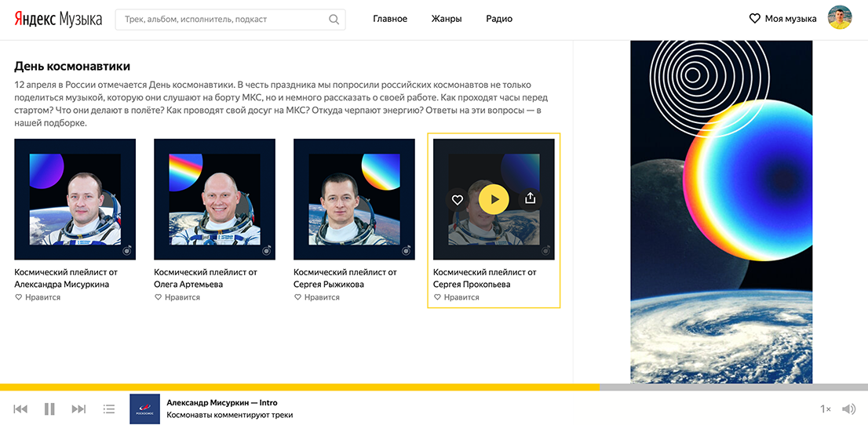Click the heart icon beside Моя музыка
The width and height of the screenshot is (868, 425).
(x=754, y=19)
